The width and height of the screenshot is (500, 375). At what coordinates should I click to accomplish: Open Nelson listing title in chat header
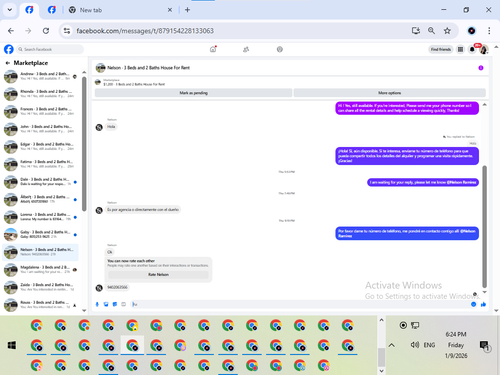pos(148,68)
